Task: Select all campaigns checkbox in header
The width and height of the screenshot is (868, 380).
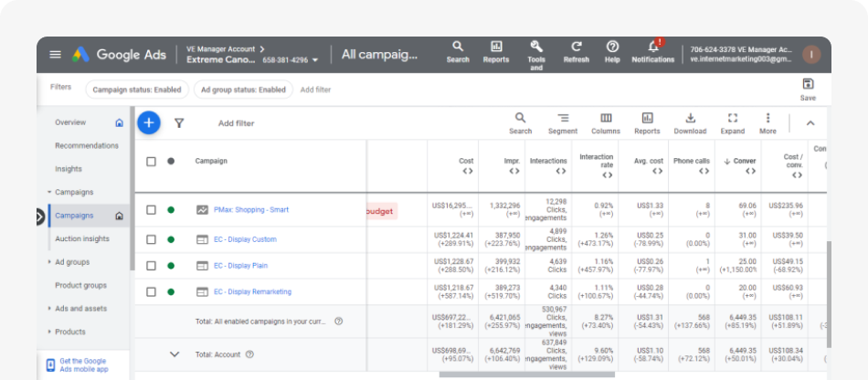Action: 151,162
